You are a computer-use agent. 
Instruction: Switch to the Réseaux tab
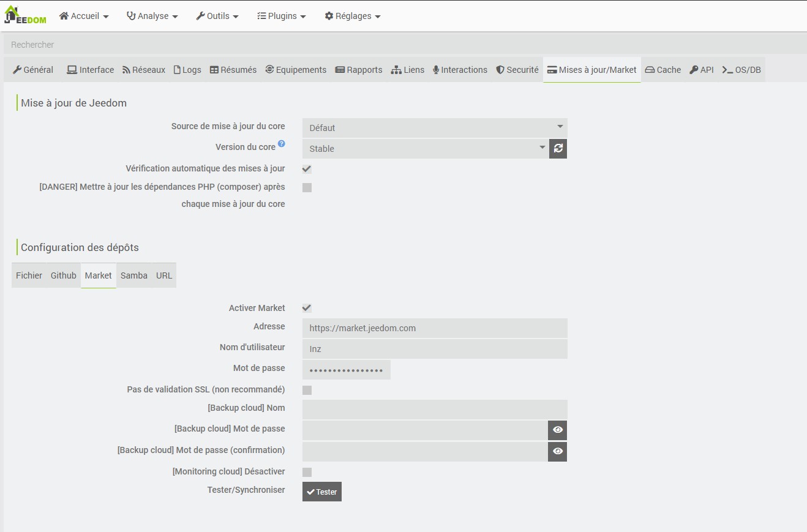pyautogui.click(x=144, y=70)
